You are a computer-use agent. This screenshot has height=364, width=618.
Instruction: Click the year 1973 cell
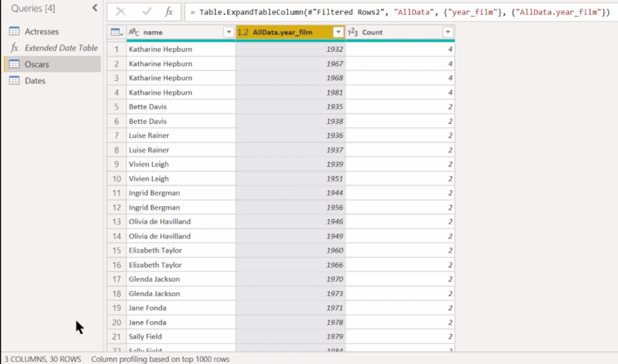coord(291,294)
